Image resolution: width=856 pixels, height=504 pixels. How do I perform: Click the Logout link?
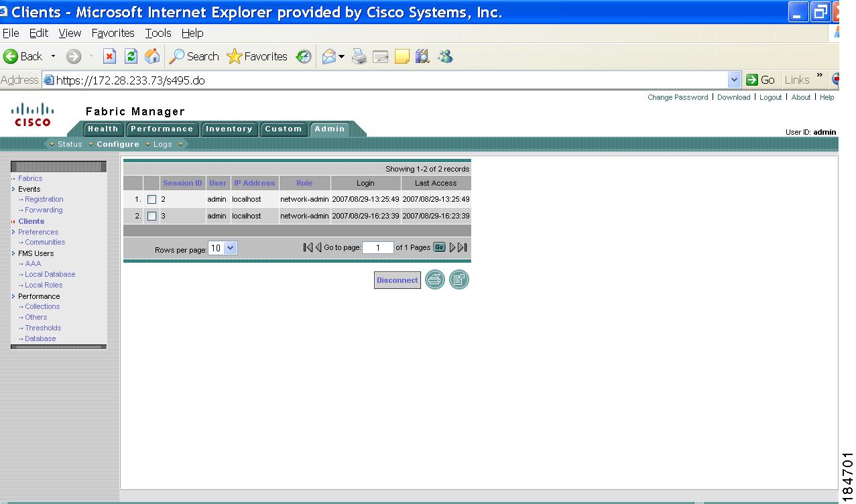tap(770, 97)
